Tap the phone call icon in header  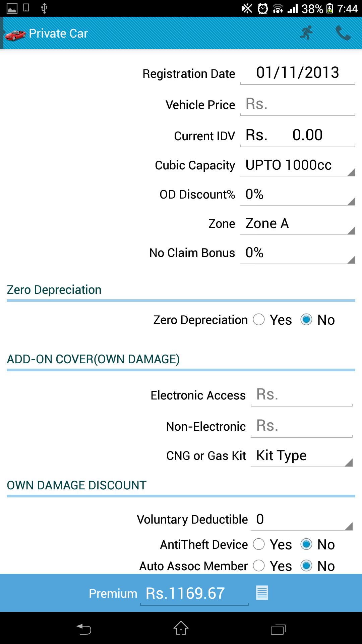tap(343, 33)
